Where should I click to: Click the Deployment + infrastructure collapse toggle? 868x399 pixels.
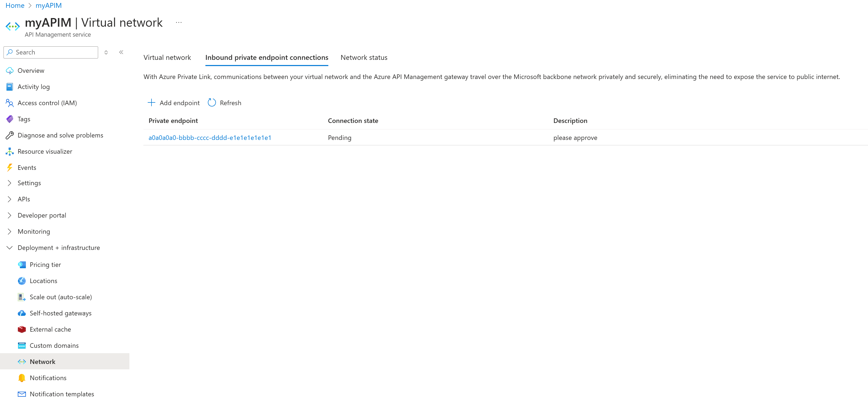[x=9, y=247]
